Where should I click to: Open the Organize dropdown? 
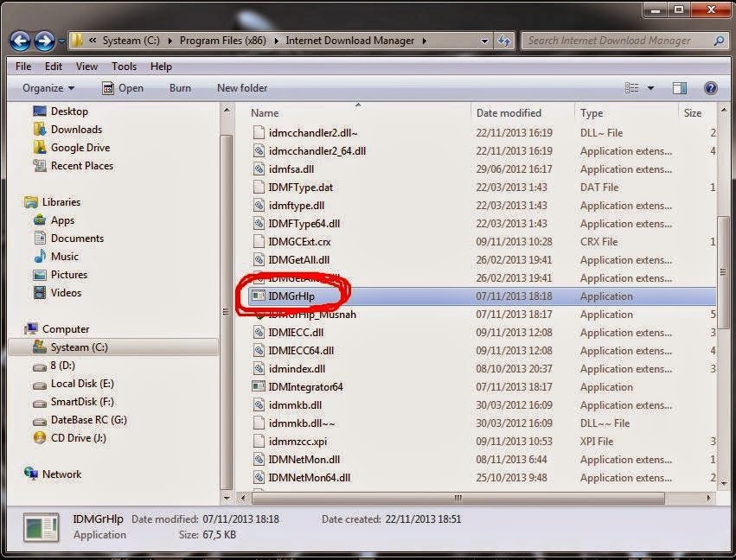[48, 88]
